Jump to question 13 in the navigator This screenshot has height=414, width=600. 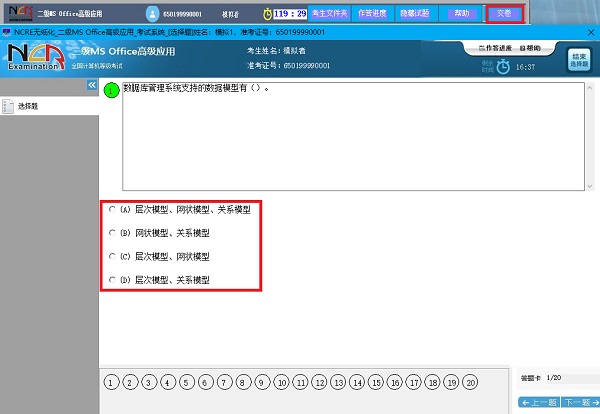[338, 382]
